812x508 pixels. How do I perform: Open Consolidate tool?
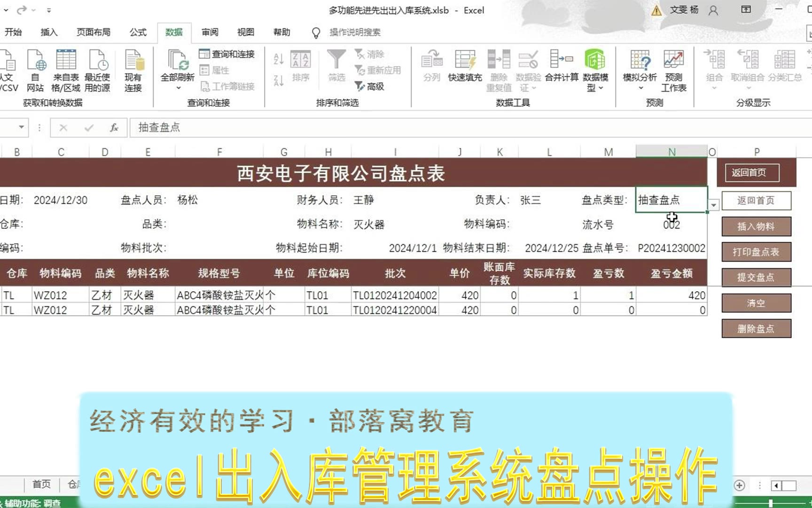tap(562, 66)
